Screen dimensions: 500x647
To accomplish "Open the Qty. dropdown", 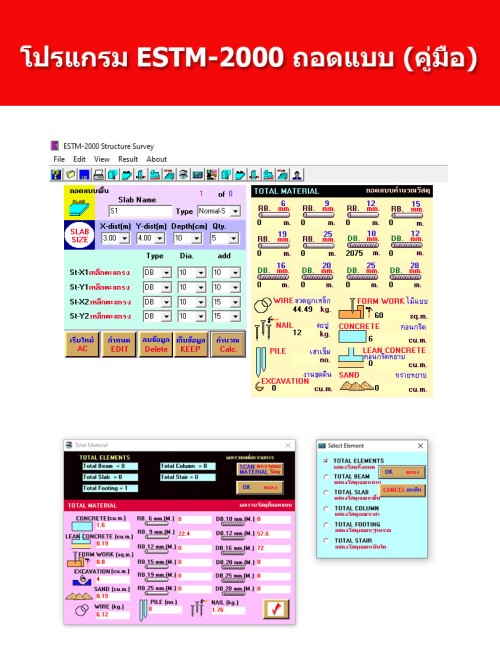I will click(x=233, y=238).
